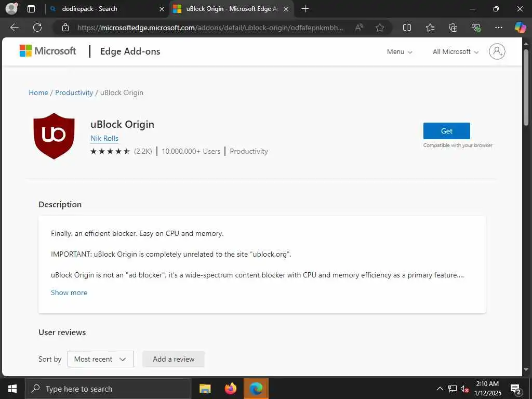View site information lock icon
Image resolution: width=532 pixels, height=399 pixels.
tap(65, 28)
